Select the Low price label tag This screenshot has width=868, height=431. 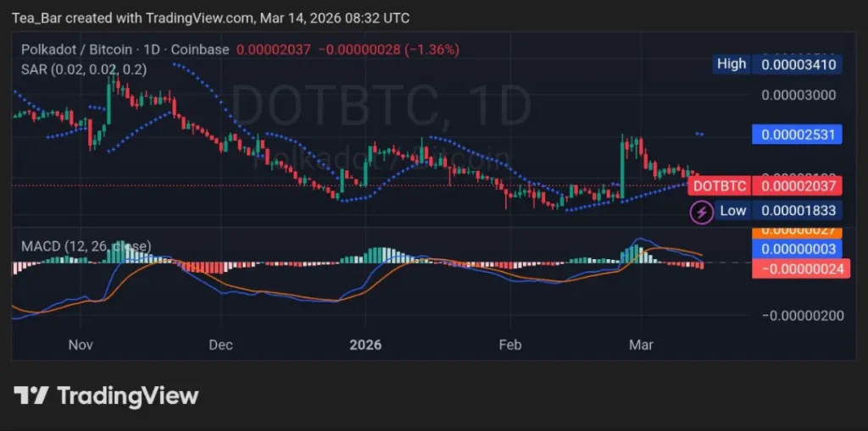point(732,211)
